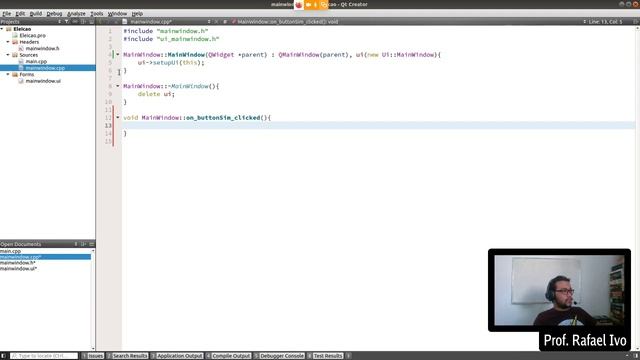Close the Open Documents panel

92,244
